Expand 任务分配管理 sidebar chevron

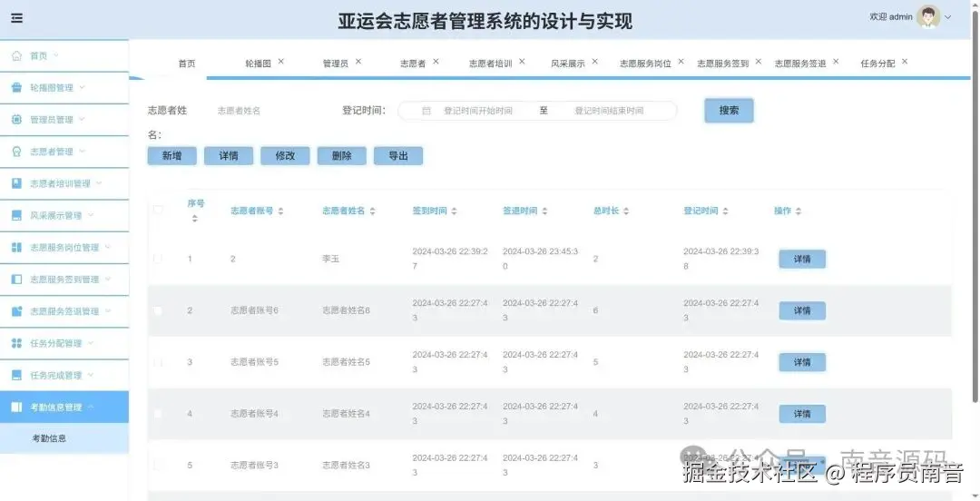pyautogui.click(x=91, y=343)
